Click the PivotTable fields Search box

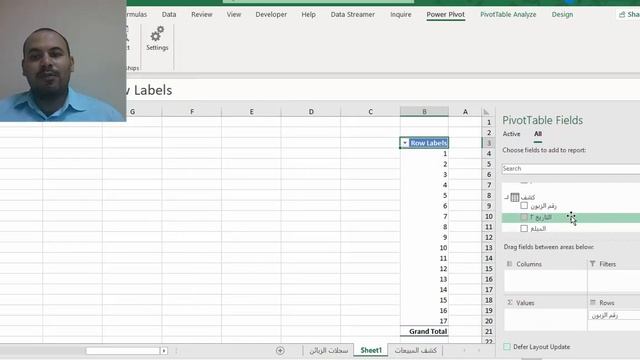(571, 169)
